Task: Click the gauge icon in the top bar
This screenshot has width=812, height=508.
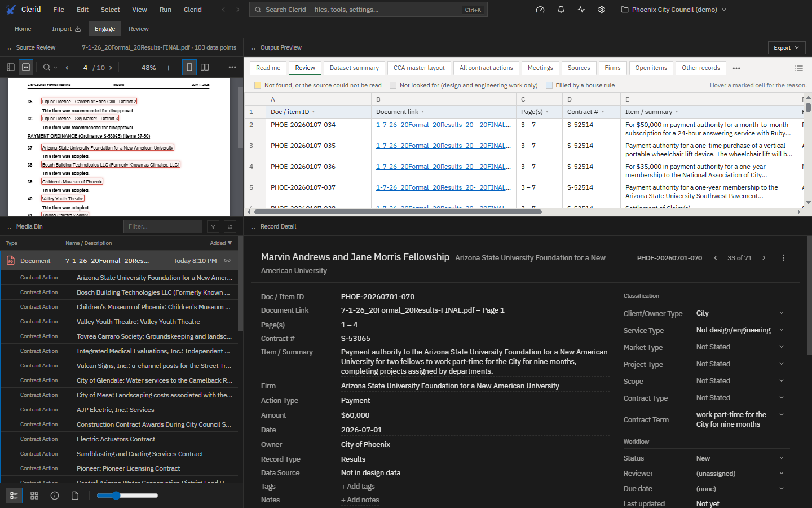Action: [x=540, y=10]
